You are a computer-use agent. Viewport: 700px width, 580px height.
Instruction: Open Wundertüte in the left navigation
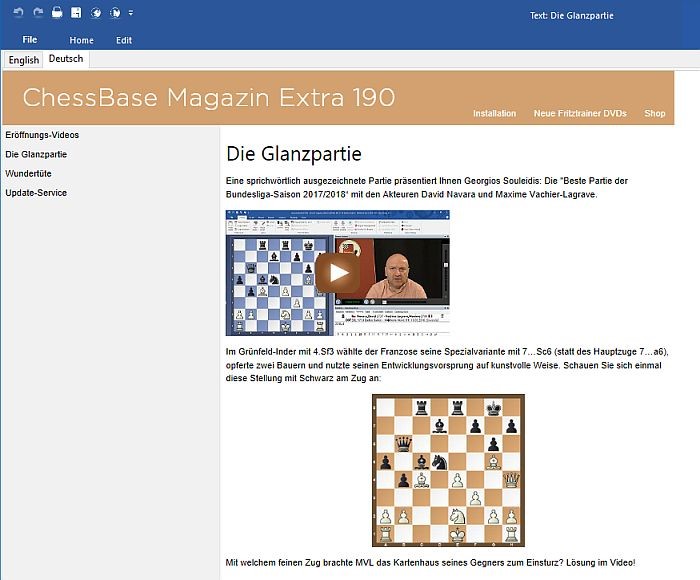(x=29, y=173)
